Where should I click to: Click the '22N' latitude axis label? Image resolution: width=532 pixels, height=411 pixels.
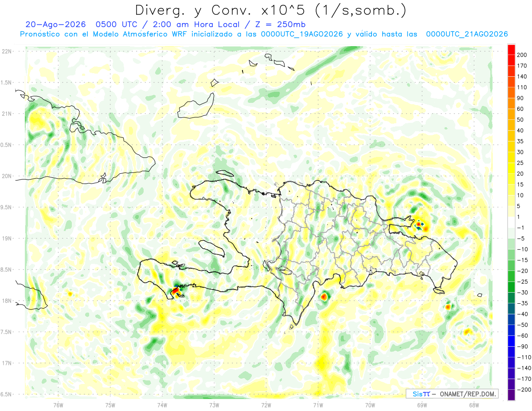7,51
